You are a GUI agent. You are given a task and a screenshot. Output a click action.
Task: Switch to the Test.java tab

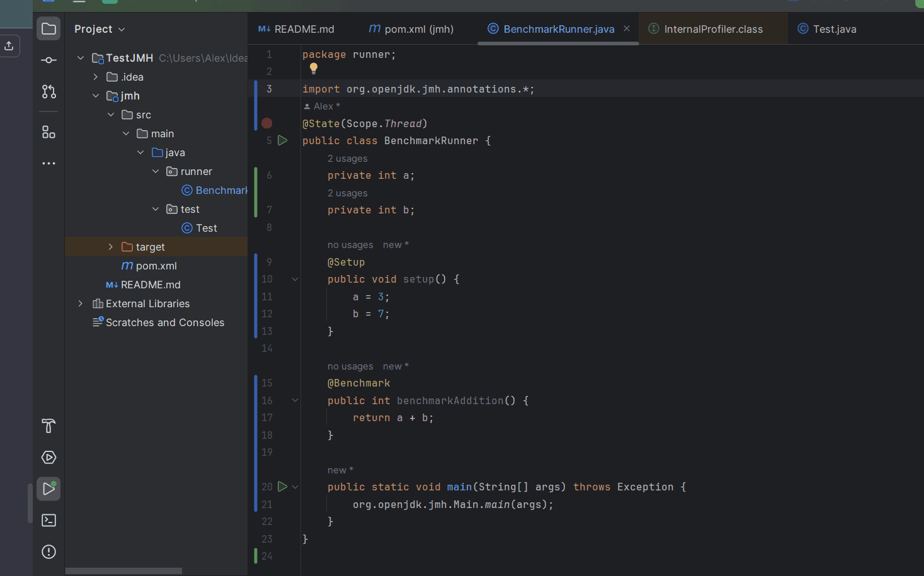click(827, 29)
